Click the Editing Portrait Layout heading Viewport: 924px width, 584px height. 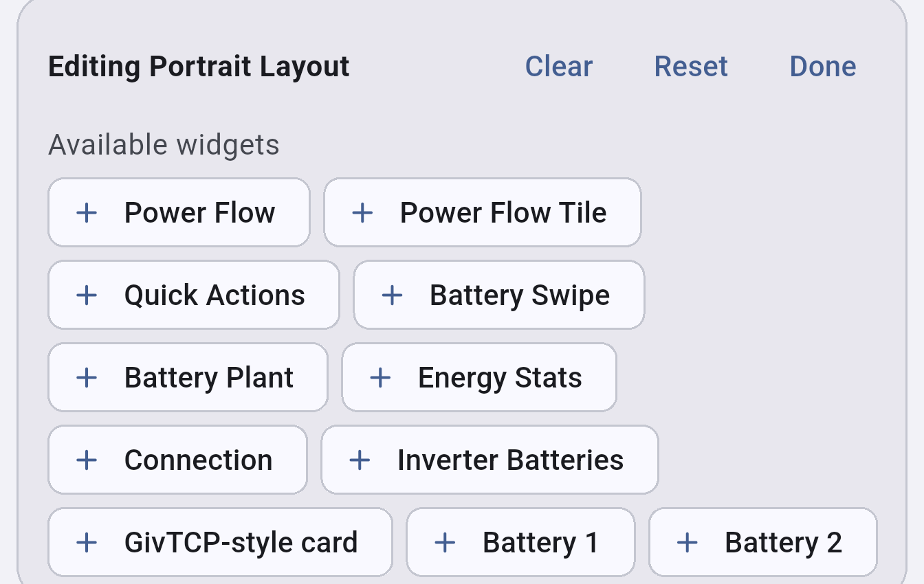(x=199, y=67)
